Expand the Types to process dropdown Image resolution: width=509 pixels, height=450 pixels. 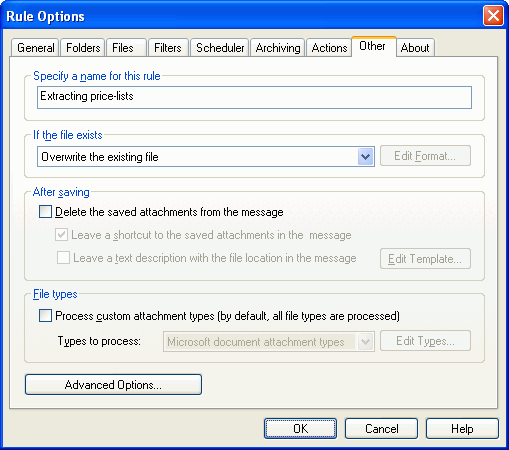coord(366,341)
